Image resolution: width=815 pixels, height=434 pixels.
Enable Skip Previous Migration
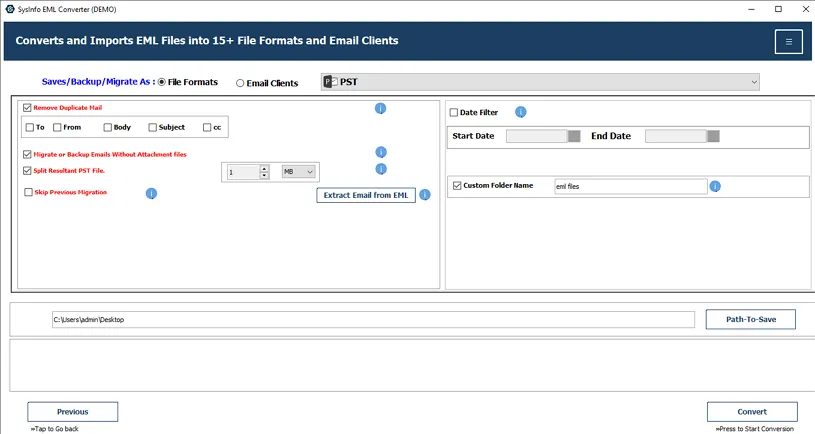[28, 192]
